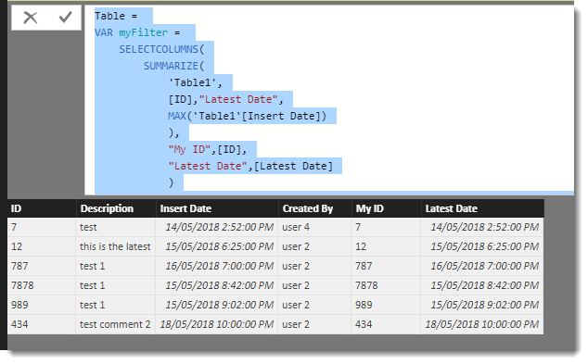Select 'user 2' cell in the 434 row
The height and width of the screenshot is (364, 588).
click(314, 325)
